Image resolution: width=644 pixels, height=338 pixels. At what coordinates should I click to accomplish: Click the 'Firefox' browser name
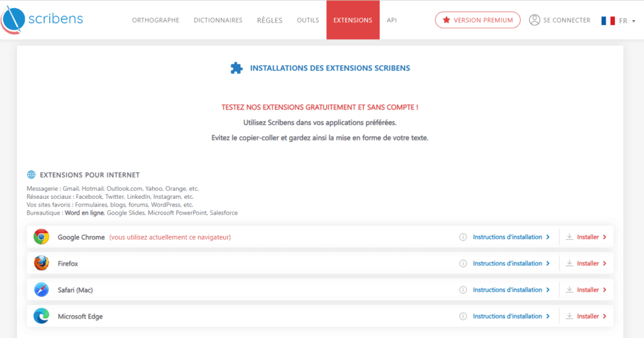[x=68, y=264]
